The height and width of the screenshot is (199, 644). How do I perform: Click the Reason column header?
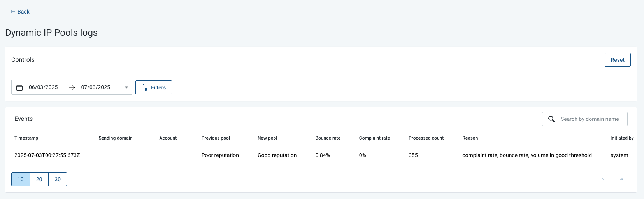click(x=470, y=138)
